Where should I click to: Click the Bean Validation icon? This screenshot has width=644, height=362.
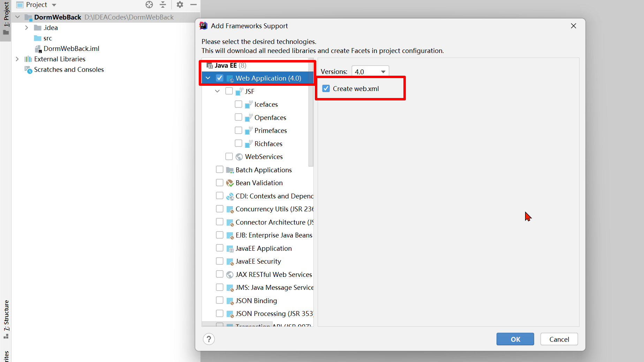click(230, 183)
